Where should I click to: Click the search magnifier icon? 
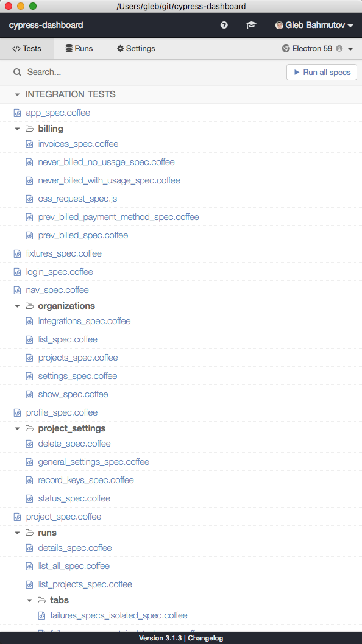17,73
